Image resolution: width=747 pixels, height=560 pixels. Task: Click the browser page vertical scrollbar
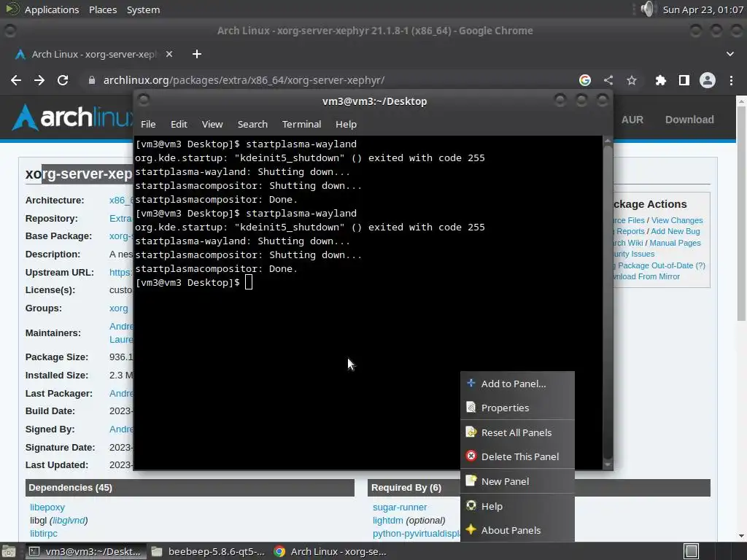pyautogui.click(x=741, y=214)
